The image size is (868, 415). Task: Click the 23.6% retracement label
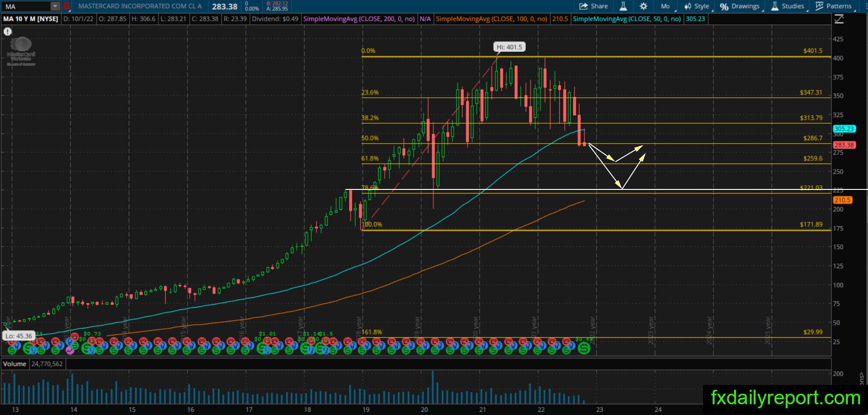coord(370,93)
